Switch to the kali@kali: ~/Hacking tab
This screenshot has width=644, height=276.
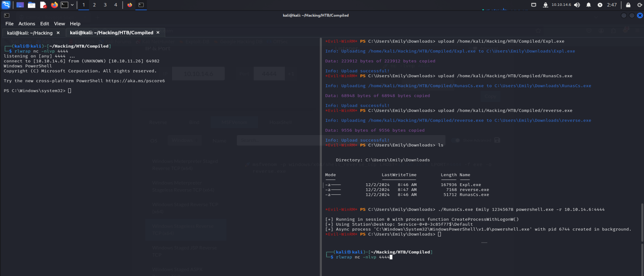[30, 33]
